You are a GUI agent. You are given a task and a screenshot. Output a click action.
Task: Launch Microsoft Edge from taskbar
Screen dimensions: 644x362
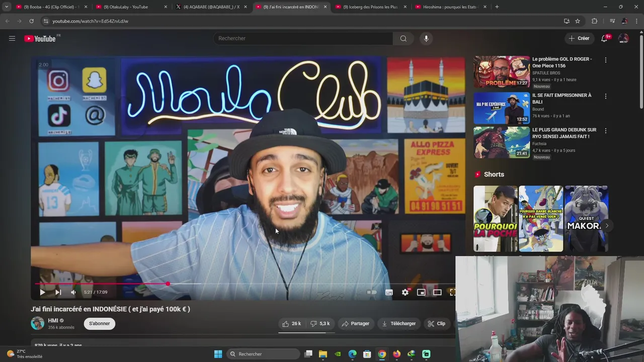pos(352,354)
